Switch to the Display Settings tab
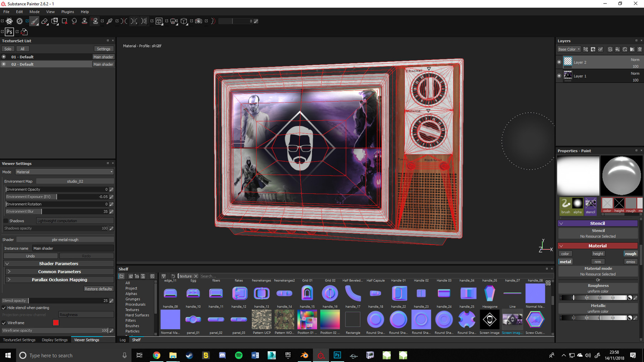644x362 pixels. 54,339
